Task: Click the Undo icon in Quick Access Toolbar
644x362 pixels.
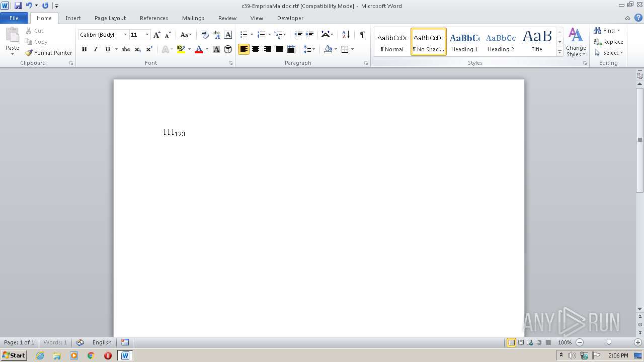Action: tap(29, 6)
